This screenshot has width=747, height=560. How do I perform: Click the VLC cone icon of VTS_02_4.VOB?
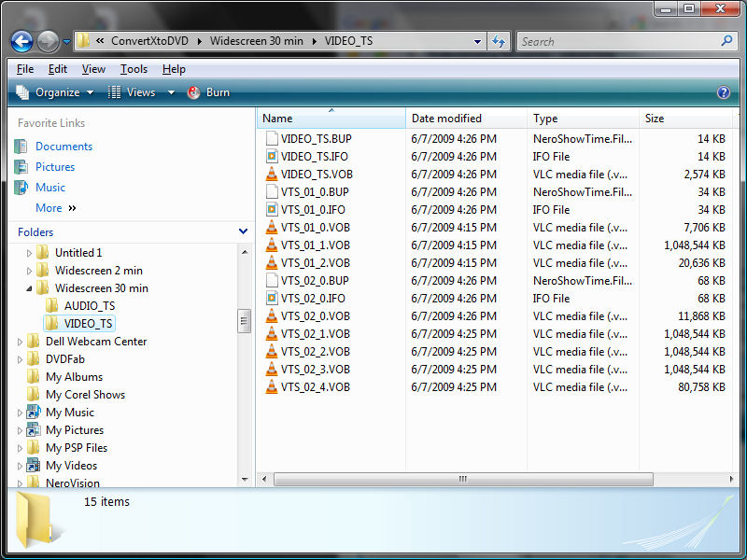[272, 386]
